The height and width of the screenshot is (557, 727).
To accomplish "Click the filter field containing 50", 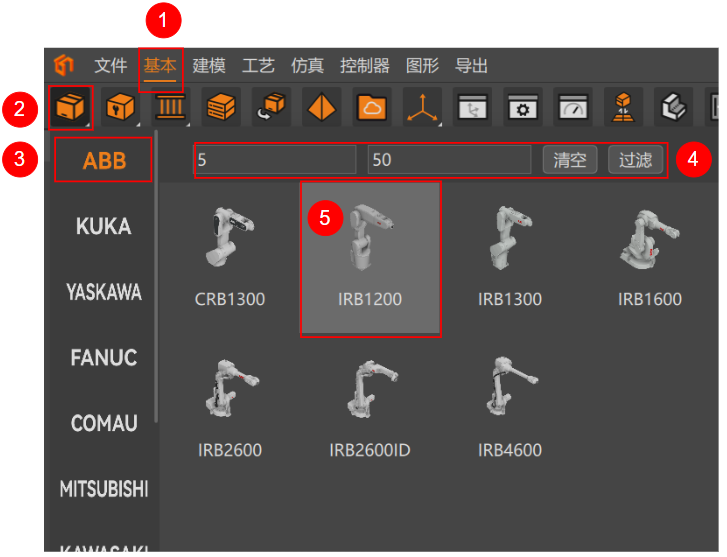I will pyautogui.click(x=449, y=160).
